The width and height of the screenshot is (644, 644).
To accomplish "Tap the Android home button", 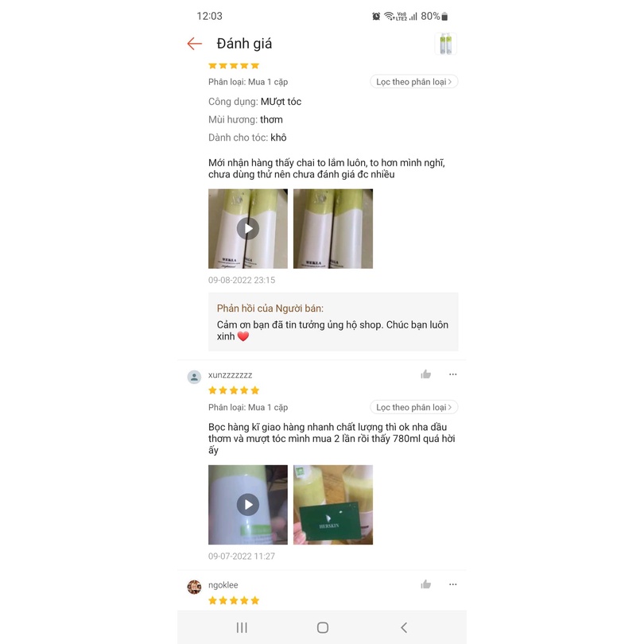I will coord(323,627).
